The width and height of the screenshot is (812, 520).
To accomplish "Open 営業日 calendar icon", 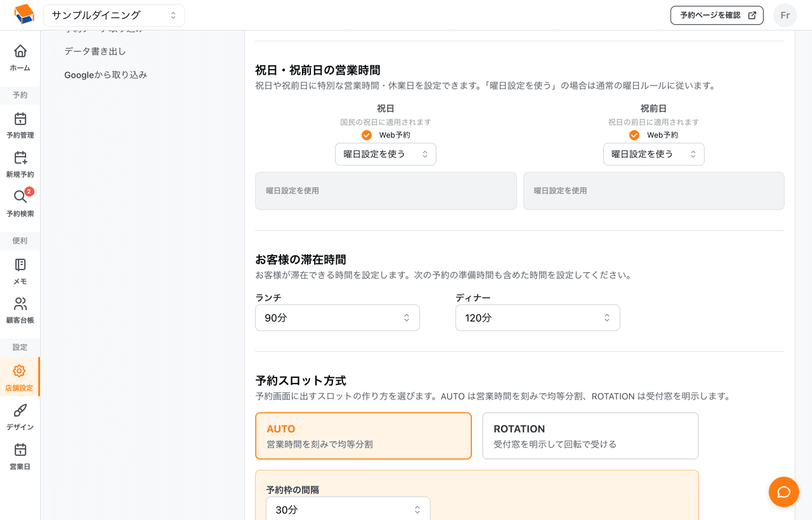I will (20, 450).
